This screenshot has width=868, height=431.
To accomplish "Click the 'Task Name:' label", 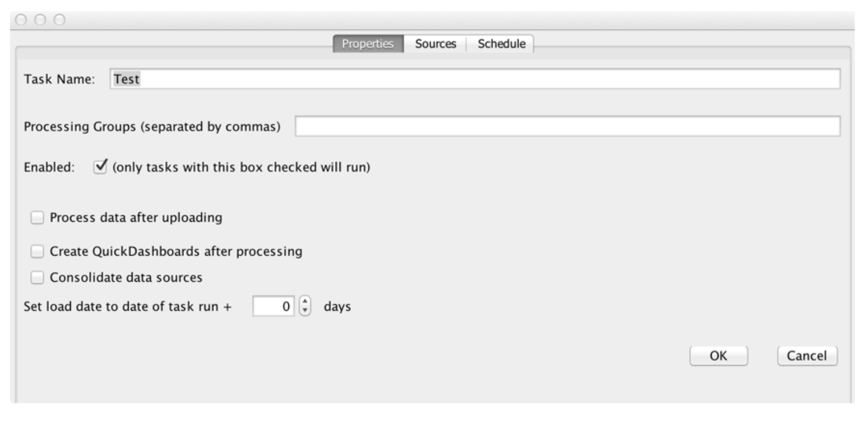I will click(x=60, y=79).
